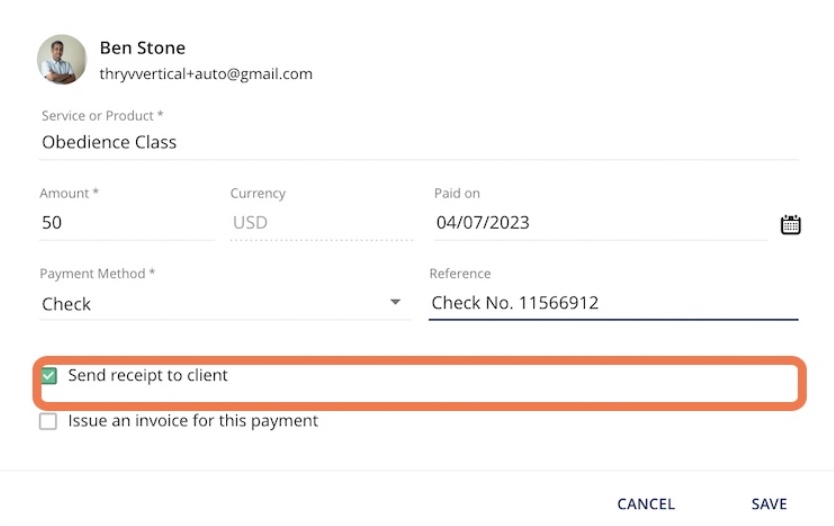834x526 pixels.
Task: Uncheck Send receipt to client
Action: [48, 375]
